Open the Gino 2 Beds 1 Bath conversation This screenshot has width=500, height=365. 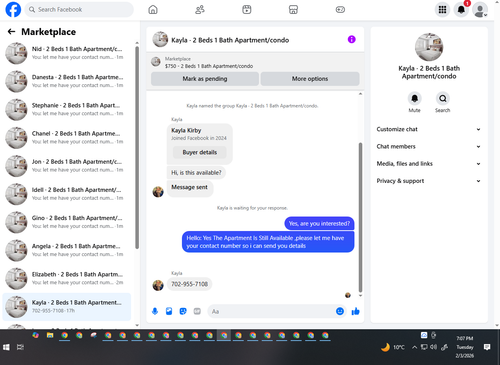click(67, 222)
